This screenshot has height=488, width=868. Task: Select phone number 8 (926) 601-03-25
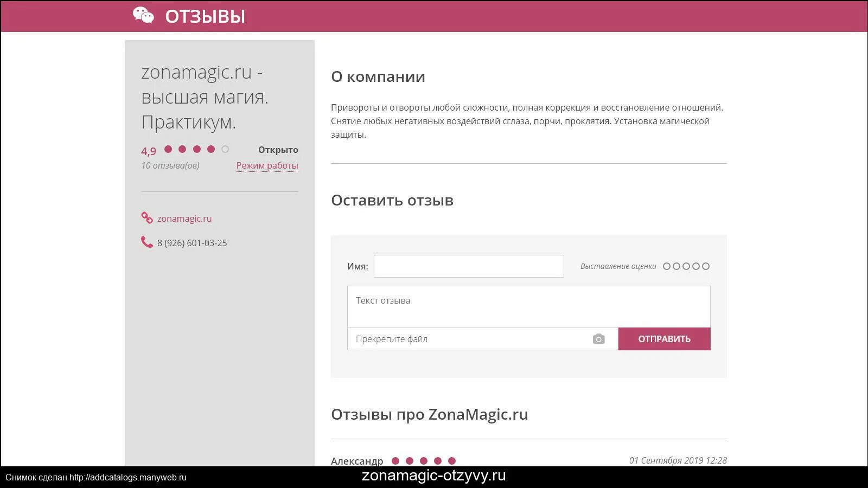click(192, 243)
